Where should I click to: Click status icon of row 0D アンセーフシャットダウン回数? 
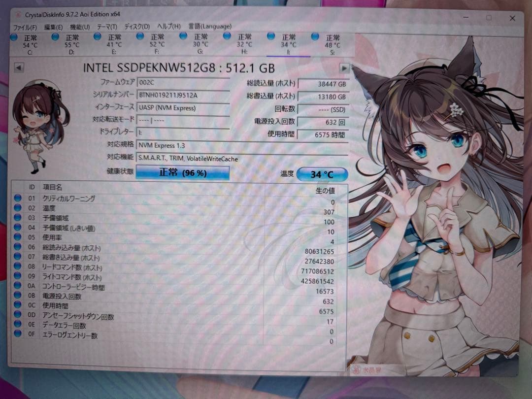click(18, 314)
